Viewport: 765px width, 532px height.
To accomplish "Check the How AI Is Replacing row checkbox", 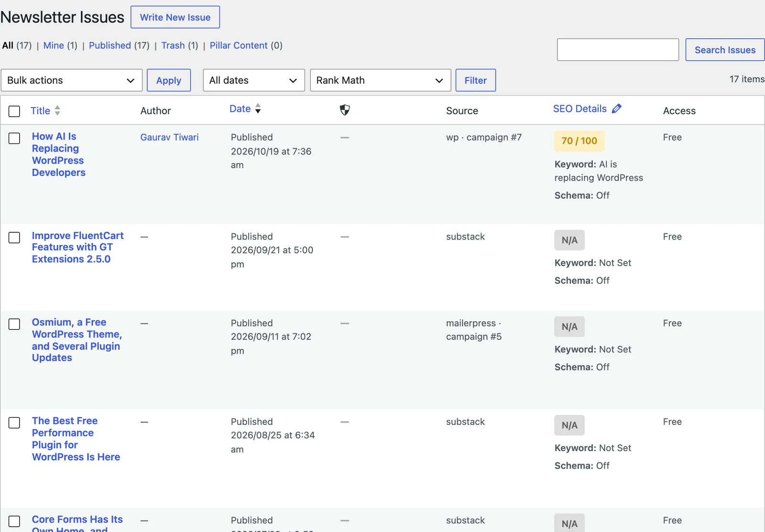I will coord(14,138).
